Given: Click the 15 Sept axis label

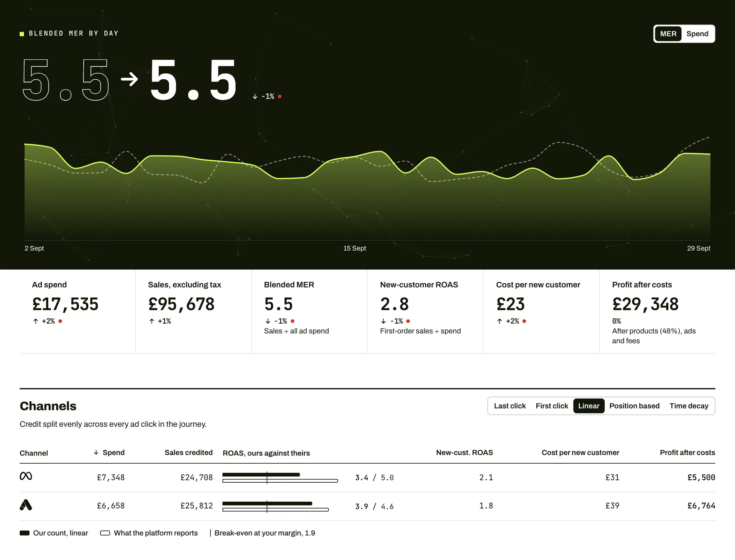Looking at the screenshot, I should coord(355,248).
